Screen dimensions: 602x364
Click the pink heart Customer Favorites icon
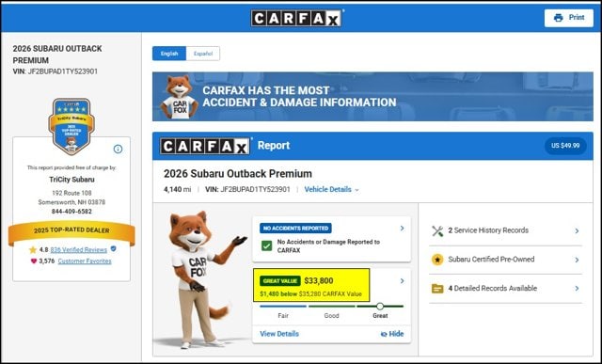[x=34, y=261]
